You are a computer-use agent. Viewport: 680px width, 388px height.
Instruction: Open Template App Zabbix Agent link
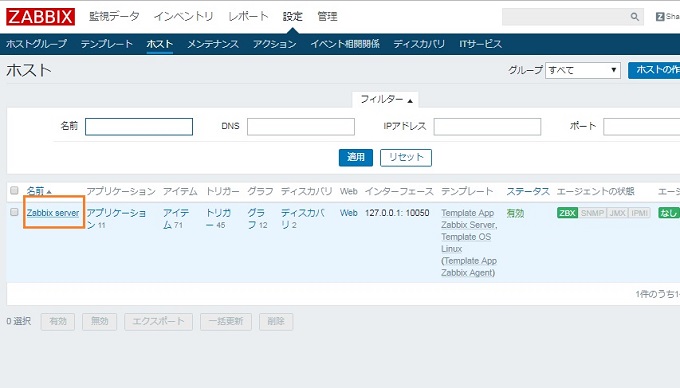point(469,267)
